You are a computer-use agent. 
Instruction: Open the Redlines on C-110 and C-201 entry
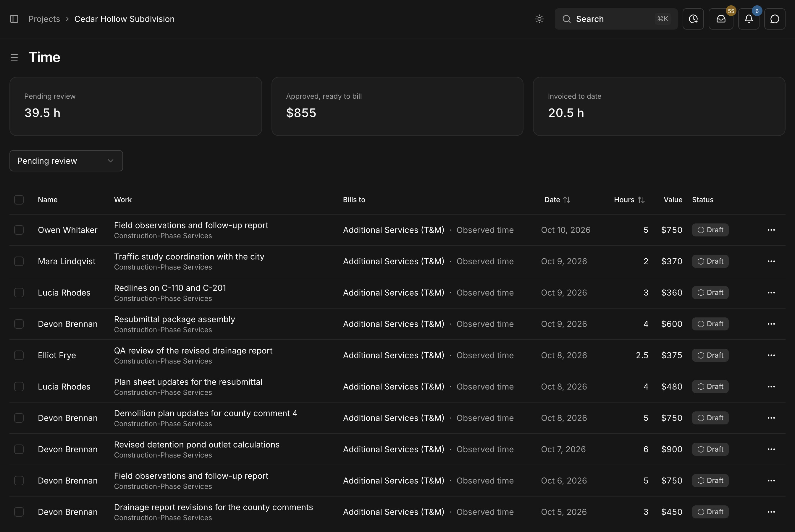(x=170, y=288)
